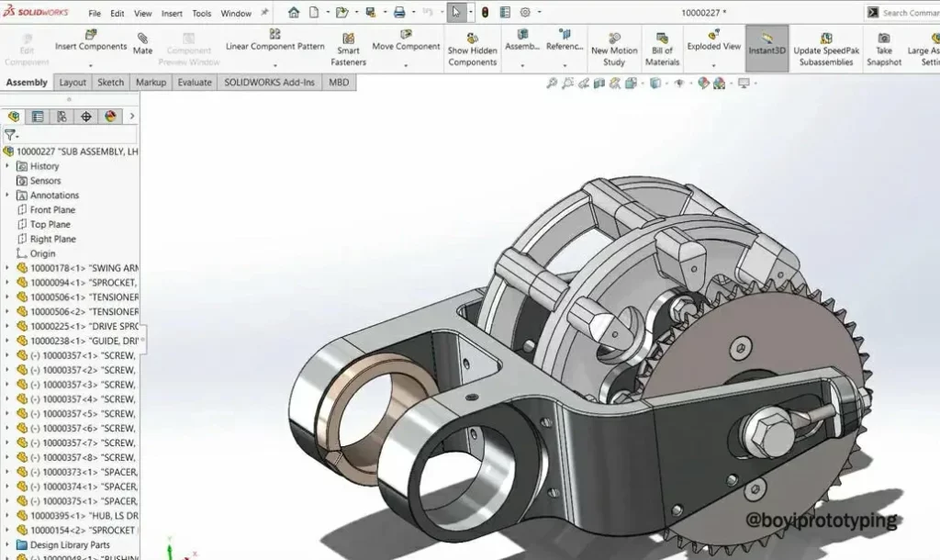This screenshot has width=940, height=560.
Task: Open the Move Component dropdown arrow
Action: click(x=406, y=65)
